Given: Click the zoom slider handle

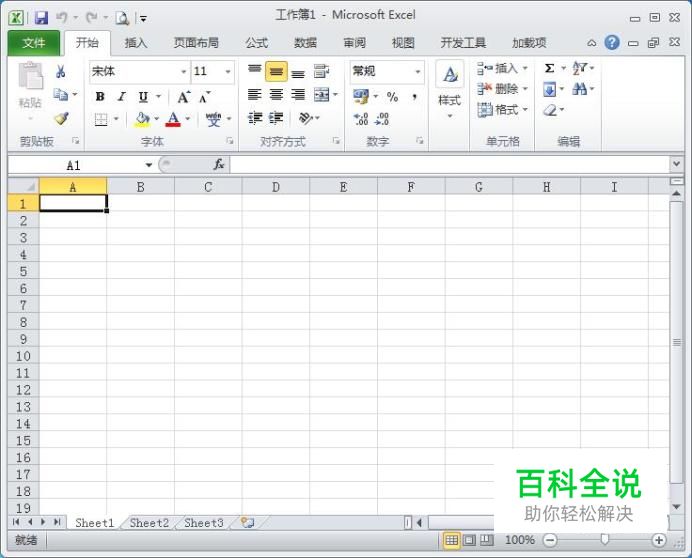Looking at the screenshot, I should pyautogui.click(x=605, y=539).
